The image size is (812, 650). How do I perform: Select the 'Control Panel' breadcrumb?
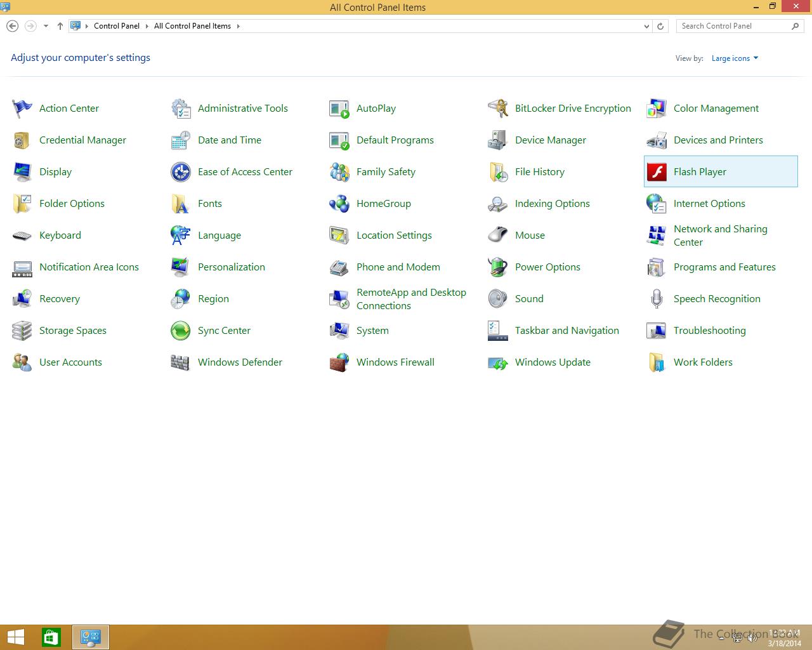(x=117, y=26)
